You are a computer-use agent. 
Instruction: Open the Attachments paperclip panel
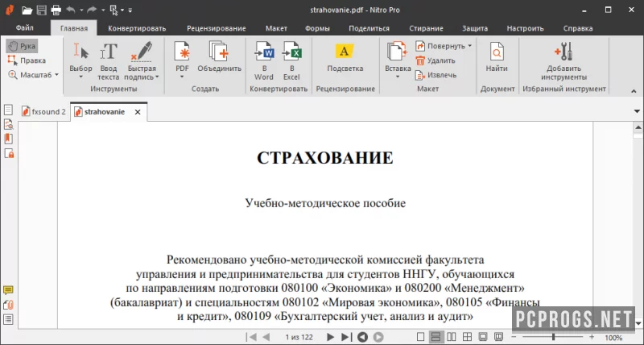pyautogui.click(x=8, y=305)
